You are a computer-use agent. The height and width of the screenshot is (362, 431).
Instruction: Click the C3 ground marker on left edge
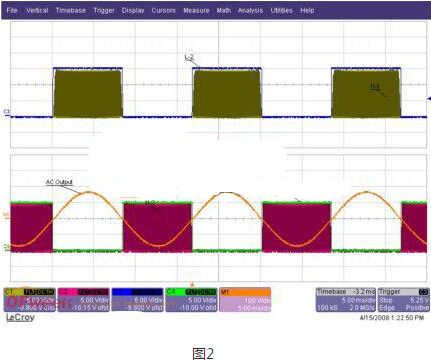(6, 112)
